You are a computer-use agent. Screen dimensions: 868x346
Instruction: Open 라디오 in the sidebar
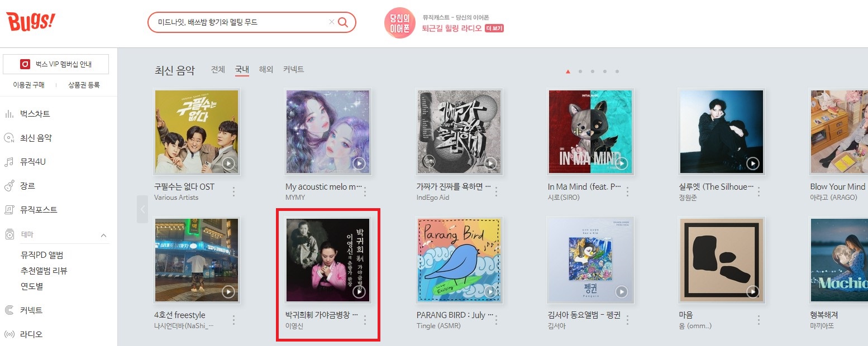(x=31, y=334)
